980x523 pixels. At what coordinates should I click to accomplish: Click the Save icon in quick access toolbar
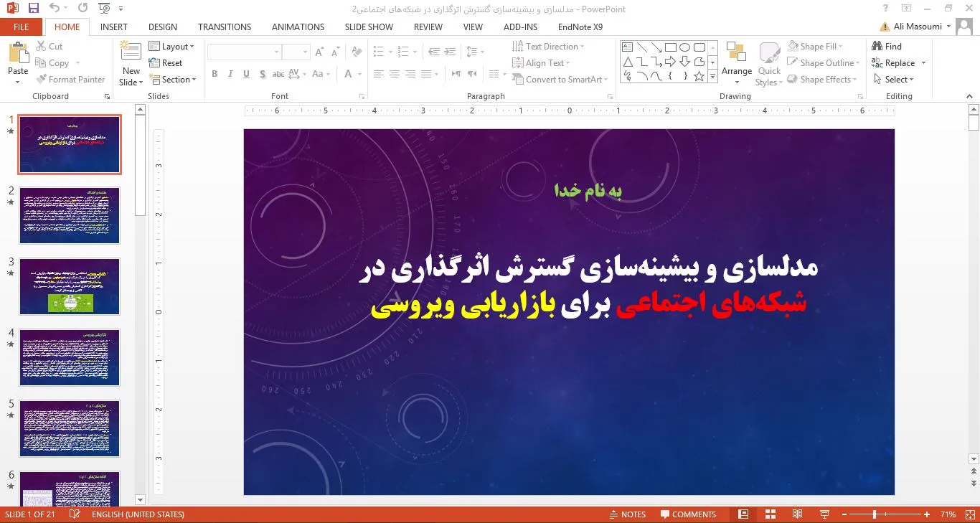click(x=33, y=9)
